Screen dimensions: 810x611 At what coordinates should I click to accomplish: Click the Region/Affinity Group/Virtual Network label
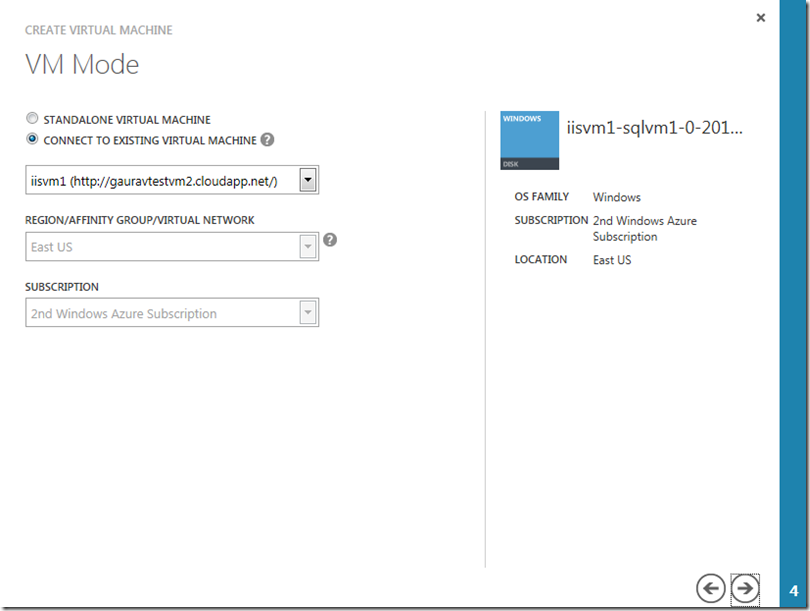click(x=139, y=220)
